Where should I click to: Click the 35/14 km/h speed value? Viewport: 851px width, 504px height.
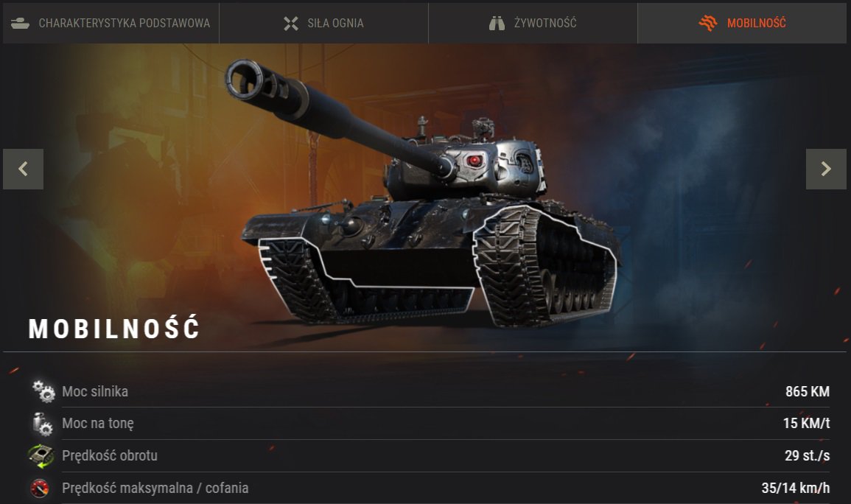pyautogui.click(x=796, y=489)
